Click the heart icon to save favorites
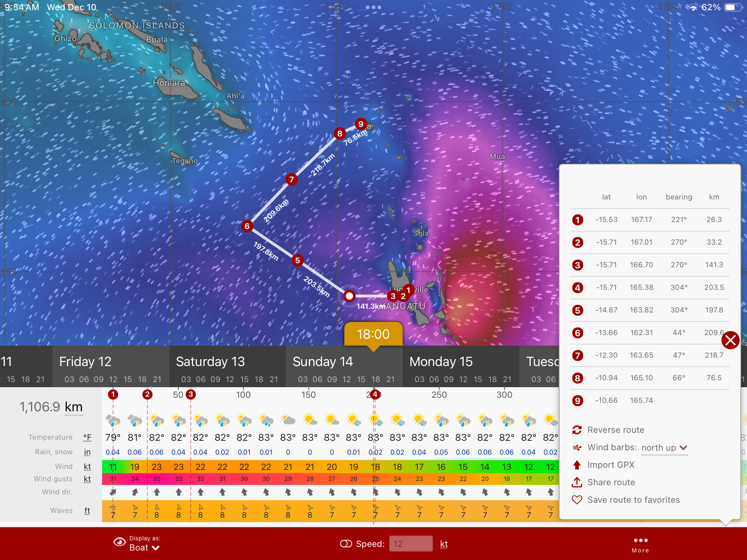 577,500
